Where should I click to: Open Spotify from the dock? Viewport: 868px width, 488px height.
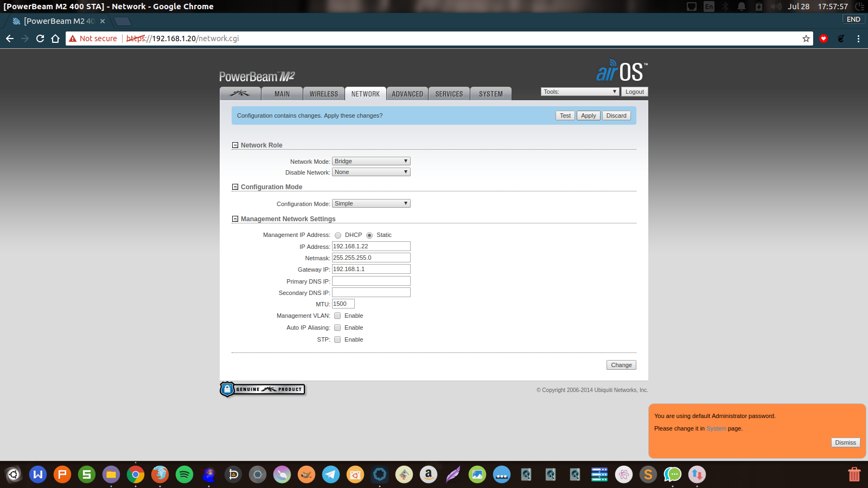(184, 475)
